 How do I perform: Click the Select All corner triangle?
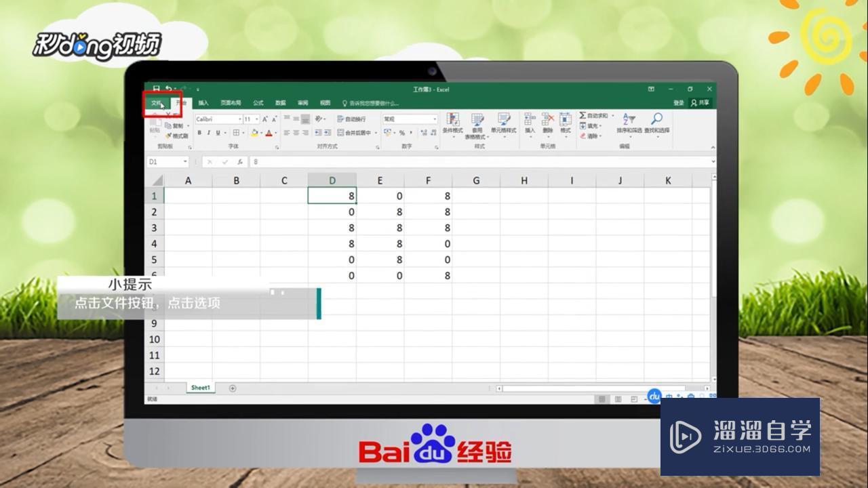point(156,180)
